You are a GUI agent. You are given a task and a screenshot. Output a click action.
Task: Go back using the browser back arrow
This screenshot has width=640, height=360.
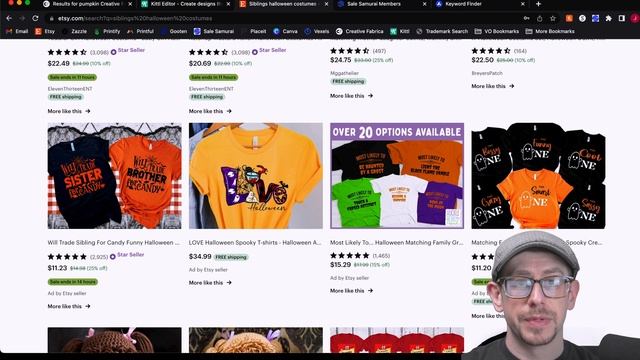tap(9, 18)
